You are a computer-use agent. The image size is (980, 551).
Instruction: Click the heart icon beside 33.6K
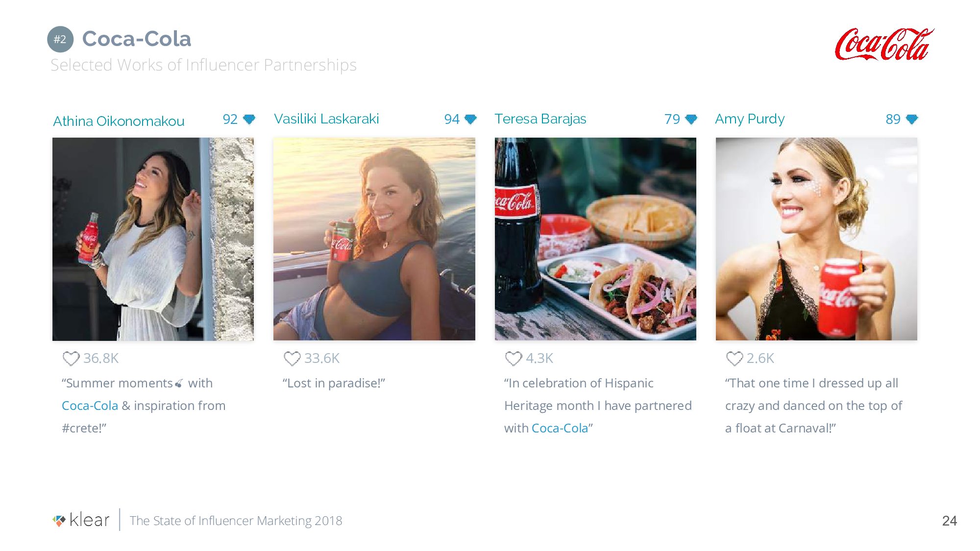tap(292, 359)
